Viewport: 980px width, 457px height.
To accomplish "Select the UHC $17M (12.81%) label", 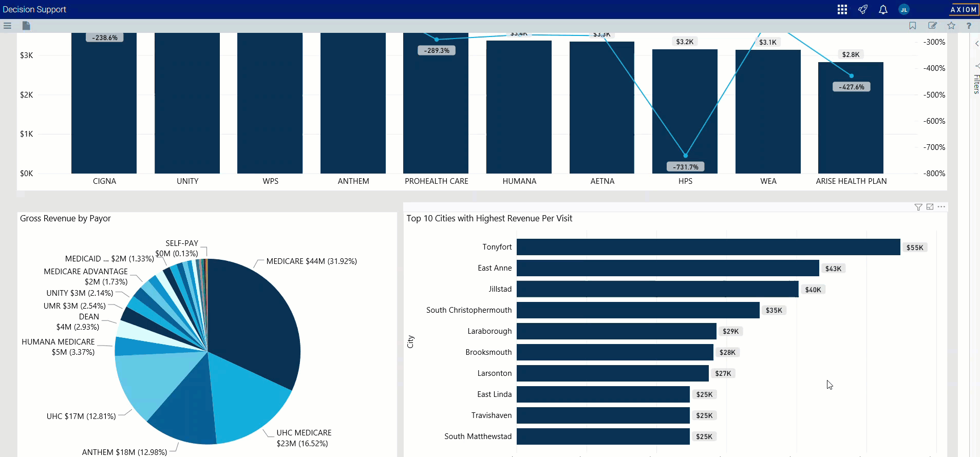I will [x=81, y=416].
